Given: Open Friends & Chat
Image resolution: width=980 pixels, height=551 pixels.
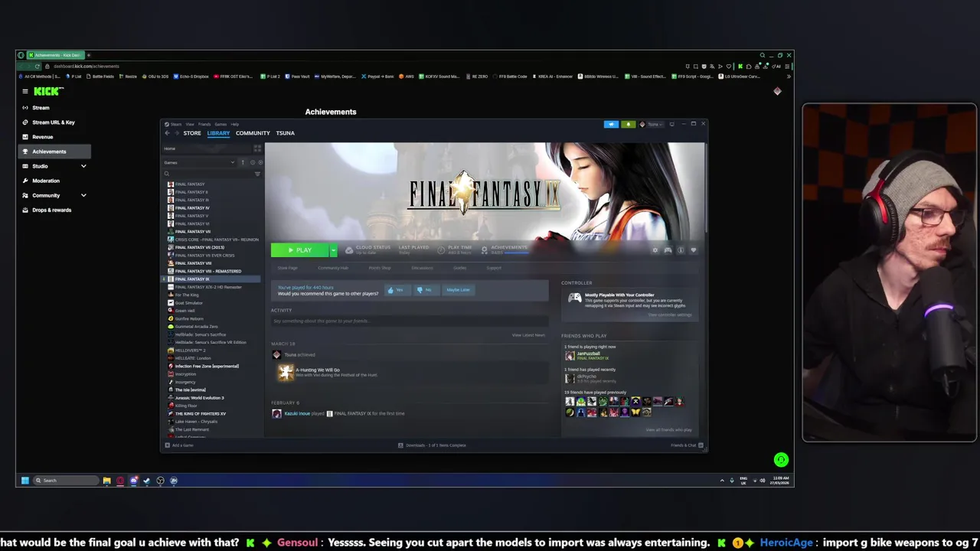Looking at the screenshot, I should click(687, 445).
